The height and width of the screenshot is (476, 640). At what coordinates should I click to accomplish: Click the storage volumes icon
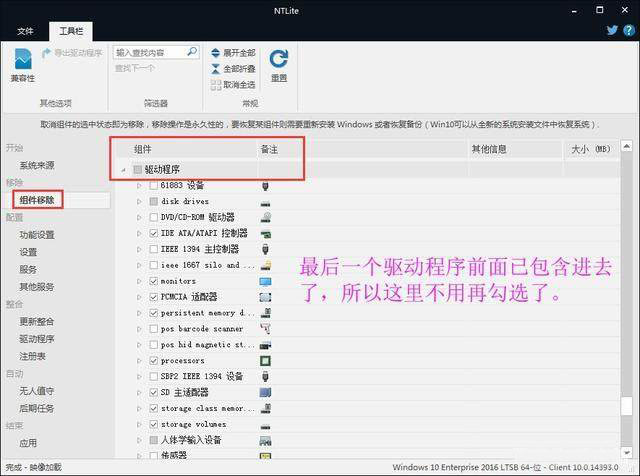coord(265,427)
